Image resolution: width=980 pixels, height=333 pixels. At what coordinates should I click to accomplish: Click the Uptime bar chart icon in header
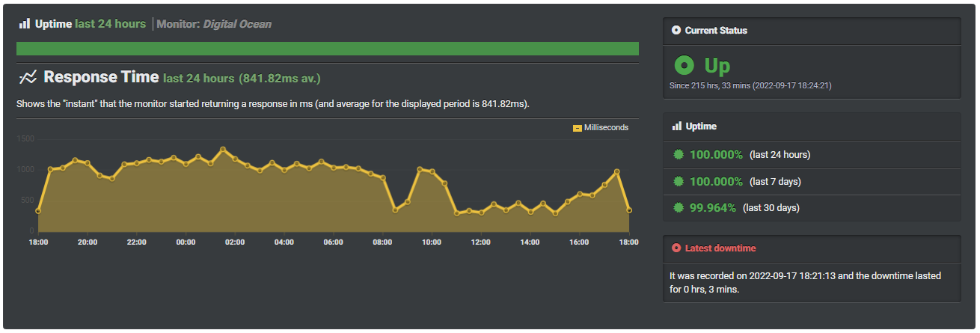click(x=25, y=24)
